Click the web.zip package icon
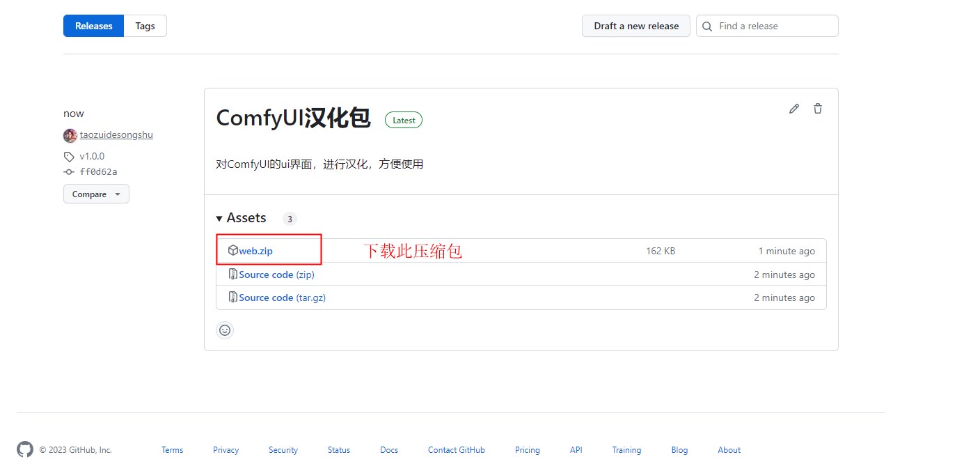Screen dimensions: 980x464 [x=233, y=251]
